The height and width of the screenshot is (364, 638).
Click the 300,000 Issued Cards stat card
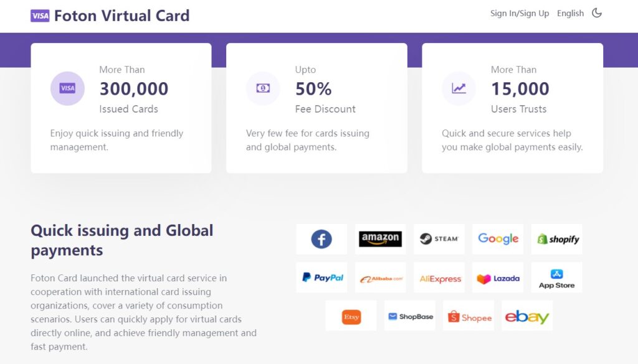point(121,108)
